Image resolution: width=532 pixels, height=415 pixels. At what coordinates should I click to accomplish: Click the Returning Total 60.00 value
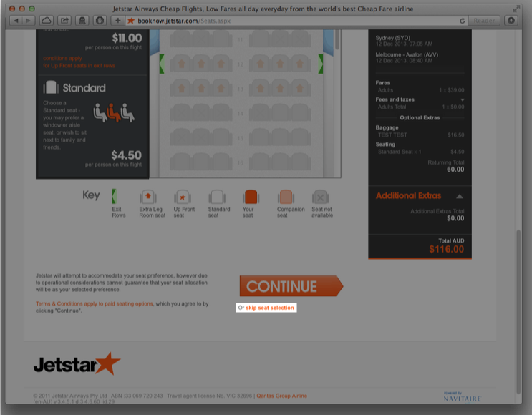[455, 170]
